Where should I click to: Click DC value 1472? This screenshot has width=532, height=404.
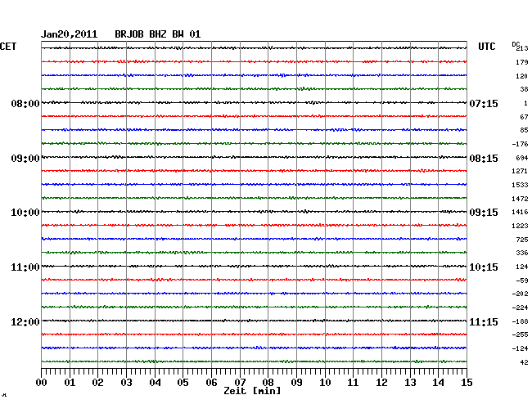[x=520, y=199]
